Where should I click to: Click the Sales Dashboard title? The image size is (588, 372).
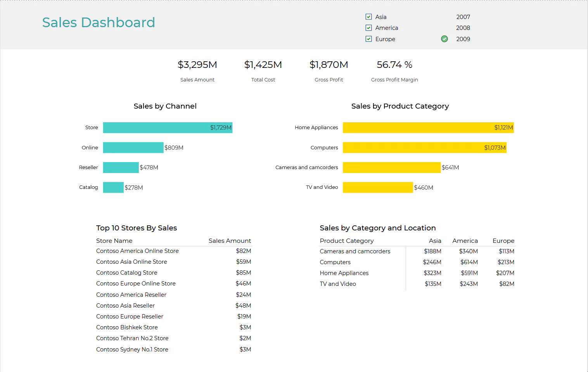99,22
